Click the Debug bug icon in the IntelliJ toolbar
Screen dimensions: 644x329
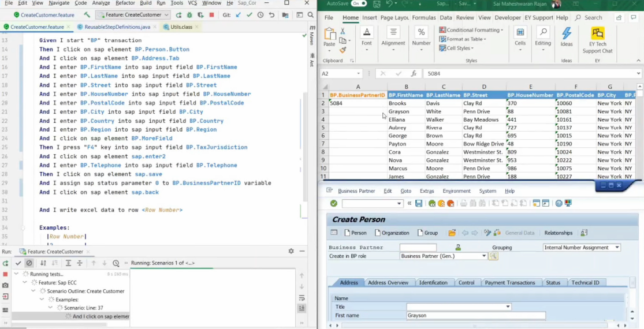189,15
